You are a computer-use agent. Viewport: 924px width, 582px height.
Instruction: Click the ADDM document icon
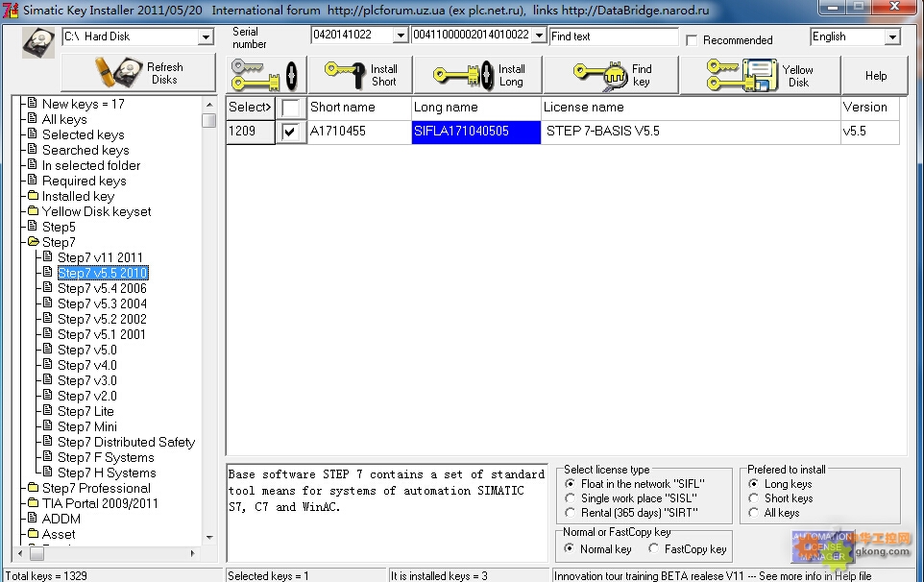point(33,518)
